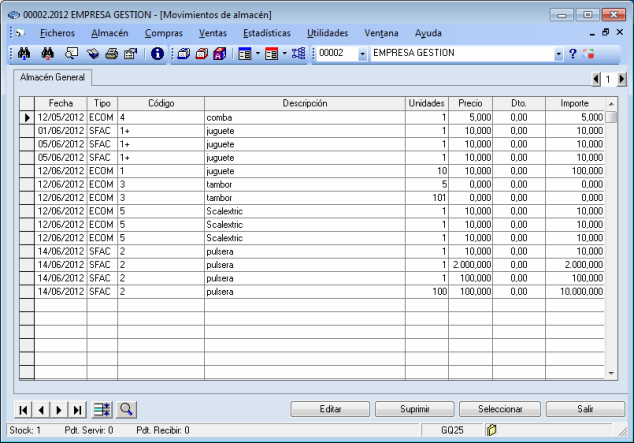Click the next record arrow button

(x=59, y=409)
